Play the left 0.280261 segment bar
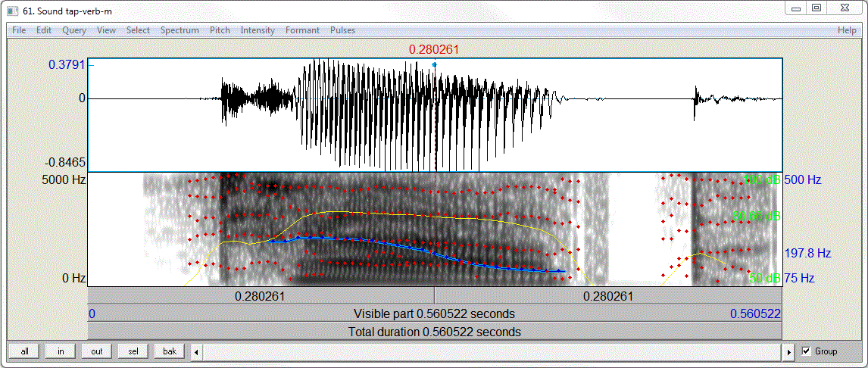The image size is (868, 368). [x=261, y=296]
